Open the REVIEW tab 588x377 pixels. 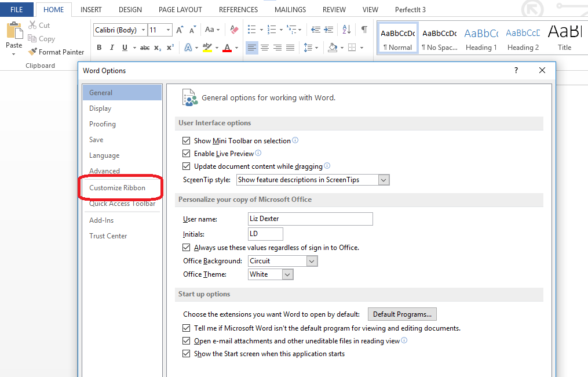334,9
